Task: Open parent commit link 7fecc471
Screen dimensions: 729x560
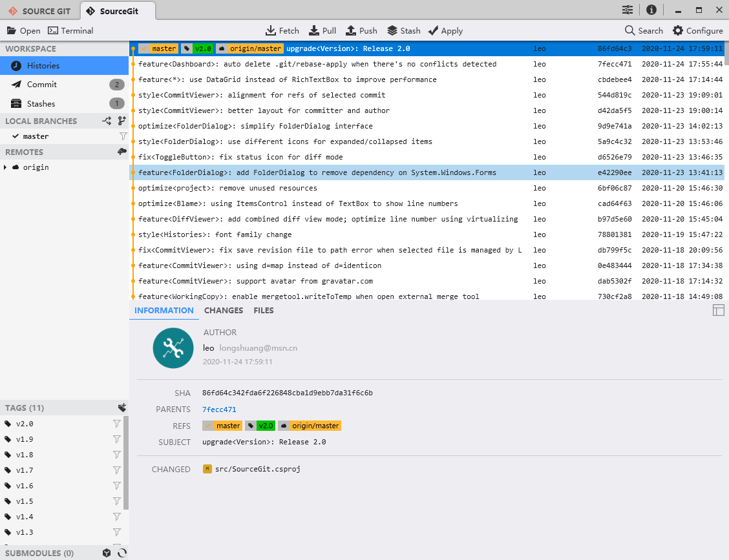Action: click(219, 410)
